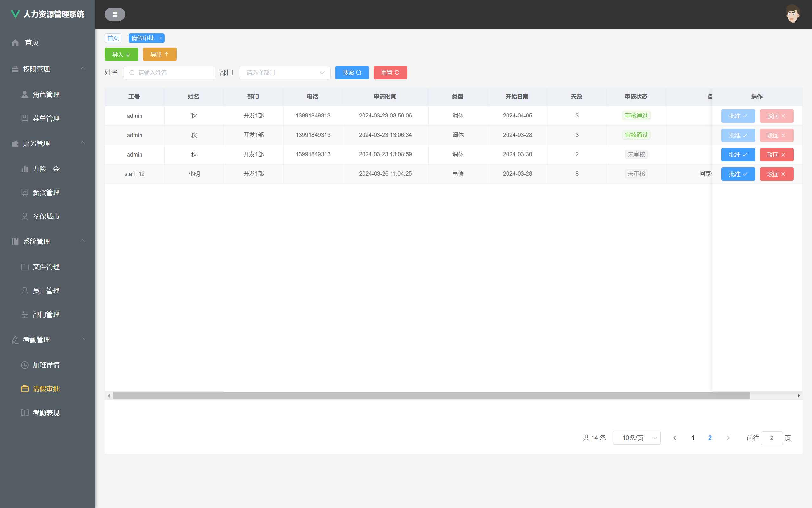
Task: Approve the 2024-03-30 leave with 批准
Action: point(738,155)
